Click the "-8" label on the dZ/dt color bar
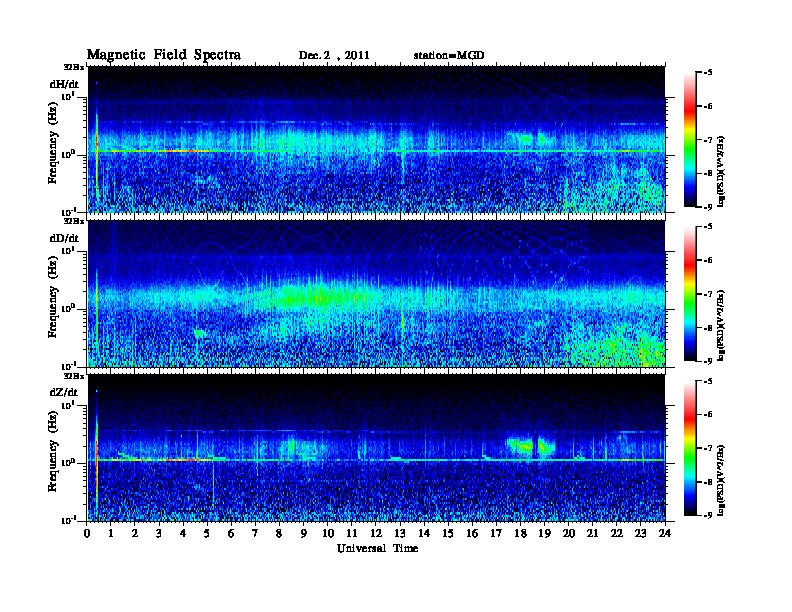 708,482
